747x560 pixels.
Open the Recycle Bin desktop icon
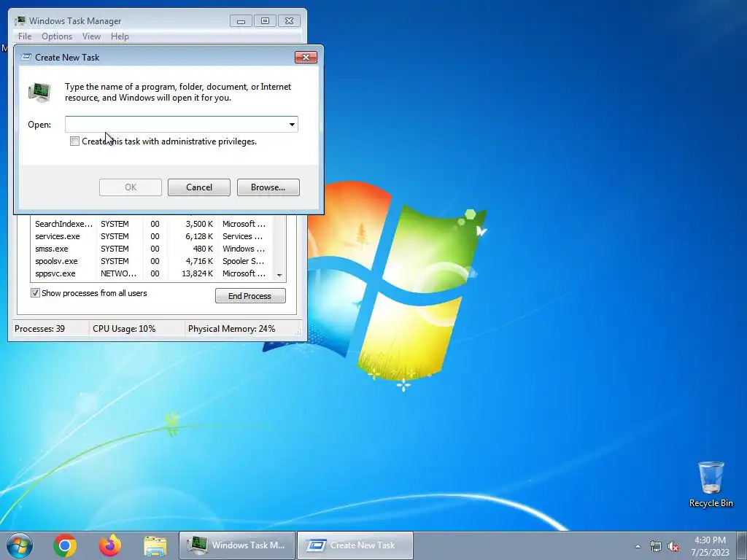click(x=711, y=484)
